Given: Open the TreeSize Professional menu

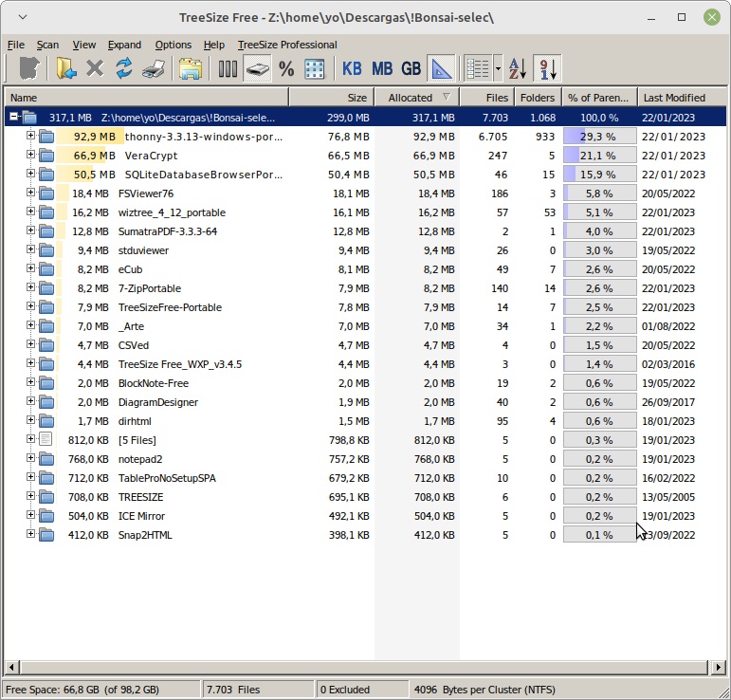Looking at the screenshot, I should 287,45.
